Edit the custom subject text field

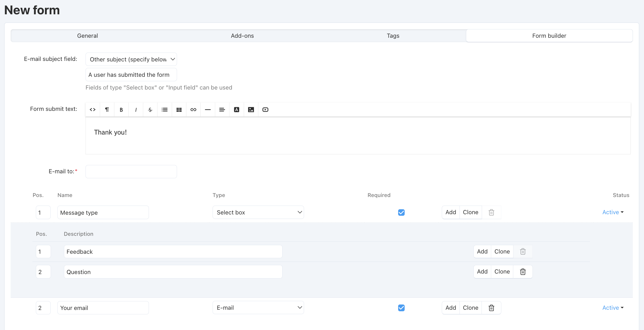point(131,75)
